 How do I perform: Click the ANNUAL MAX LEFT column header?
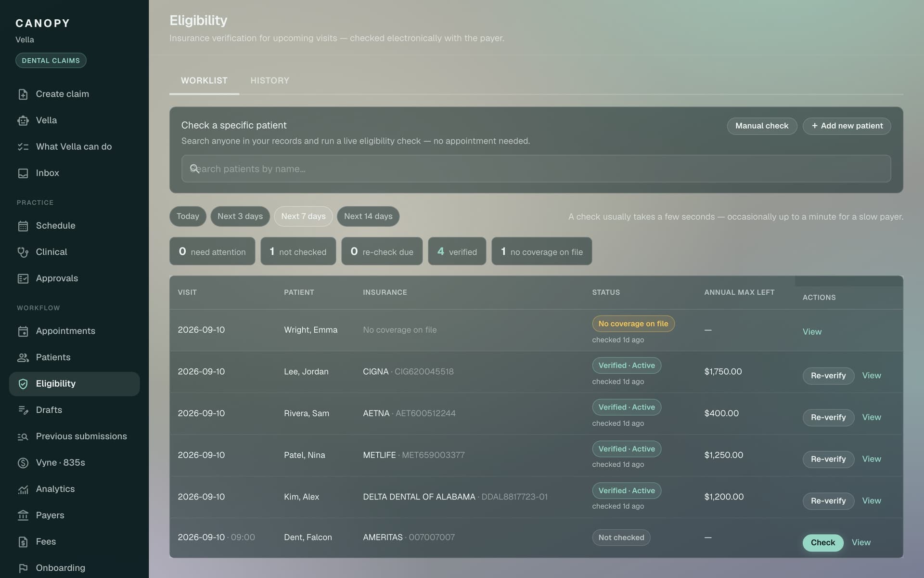(x=739, y=292)
